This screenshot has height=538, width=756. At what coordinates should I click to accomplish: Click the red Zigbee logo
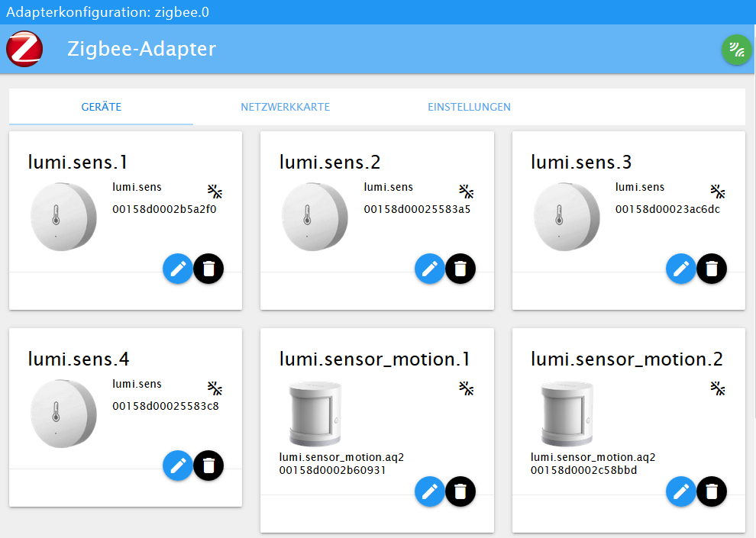24,49
